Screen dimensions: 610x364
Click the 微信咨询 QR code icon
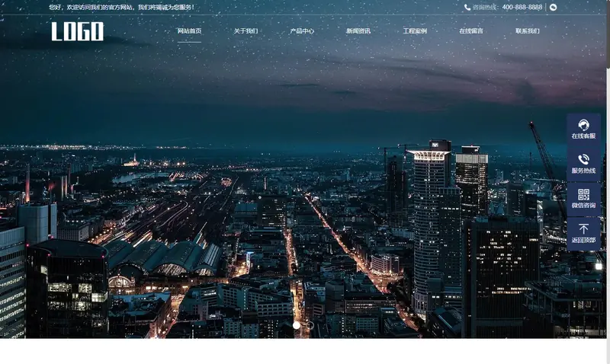coord(583,194)
